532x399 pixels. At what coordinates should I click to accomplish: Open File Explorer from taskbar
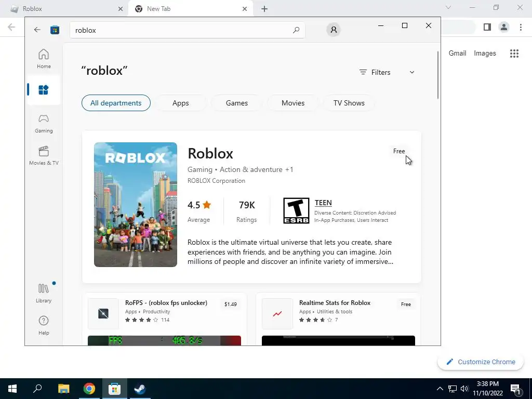click(63, 389)
